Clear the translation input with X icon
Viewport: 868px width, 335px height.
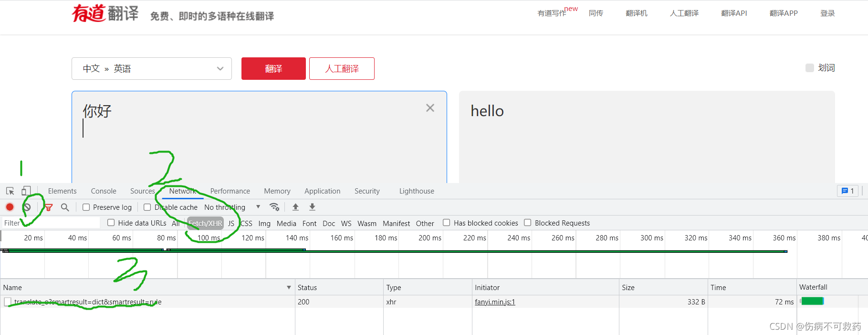[430, 108]
